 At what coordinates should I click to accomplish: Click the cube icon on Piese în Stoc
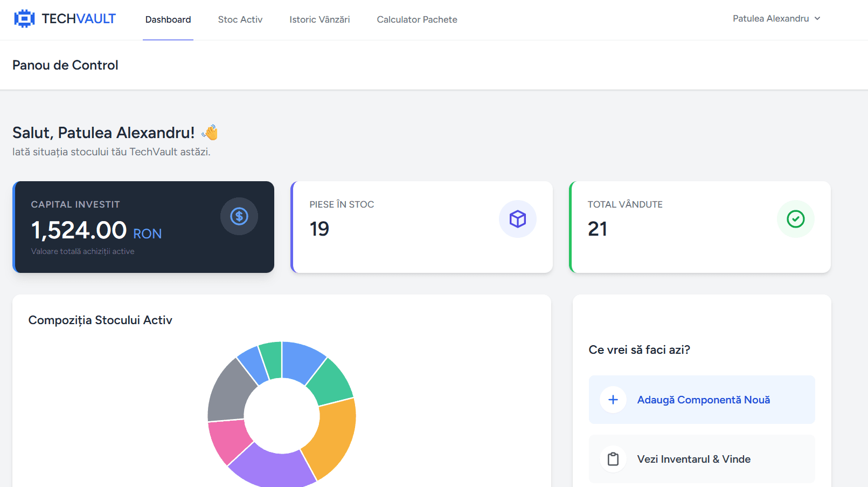tap(517, 219)
